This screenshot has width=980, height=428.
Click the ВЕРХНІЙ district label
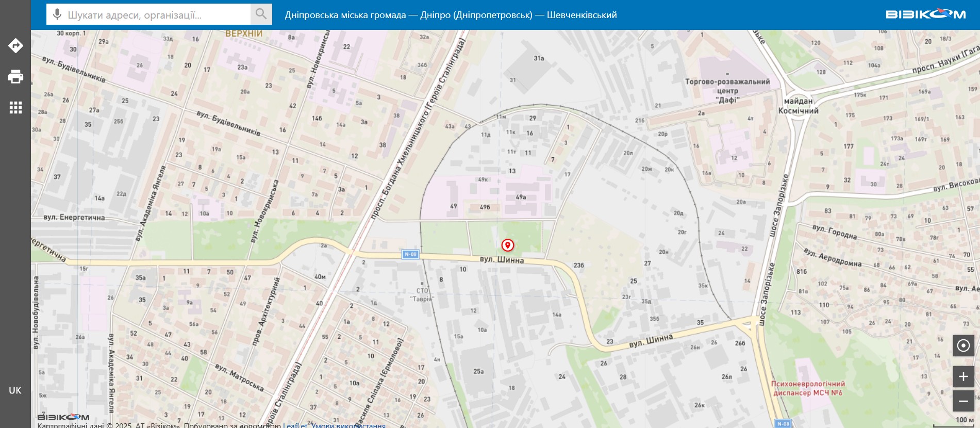[x=244, y=34]
